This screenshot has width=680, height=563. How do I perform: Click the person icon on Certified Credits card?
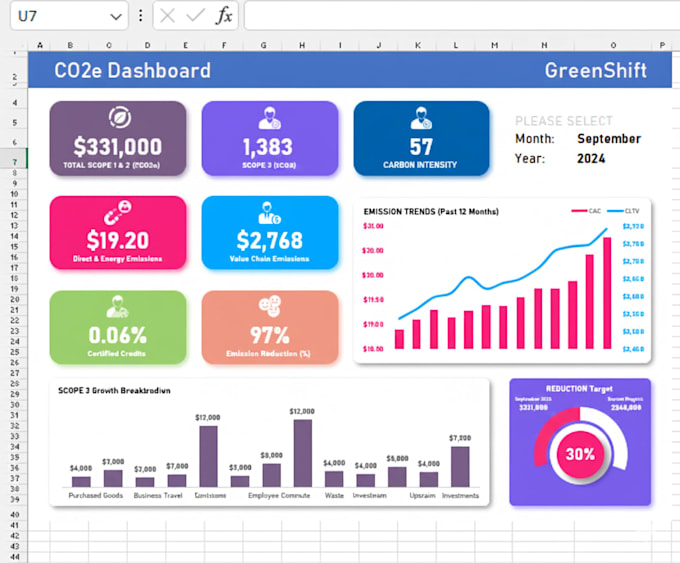[x=118, y=307]
